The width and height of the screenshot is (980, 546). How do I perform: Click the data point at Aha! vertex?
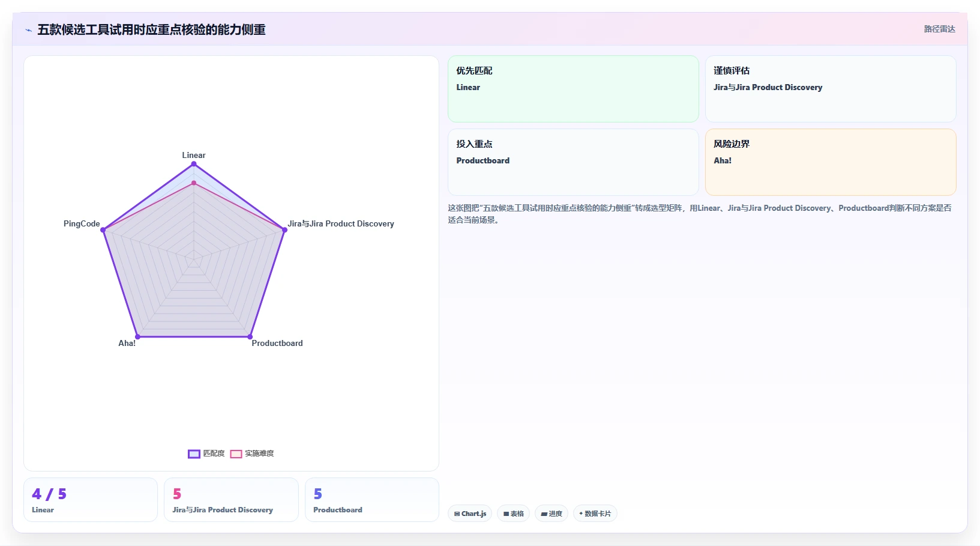tap(138, 336)
